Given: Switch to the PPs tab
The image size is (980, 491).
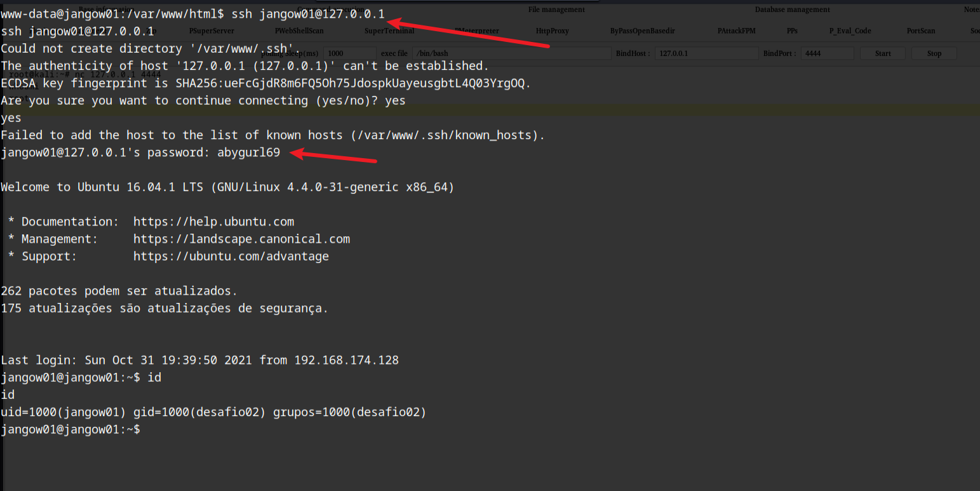Looking at the screenshot, I should (x=792, y=30).
